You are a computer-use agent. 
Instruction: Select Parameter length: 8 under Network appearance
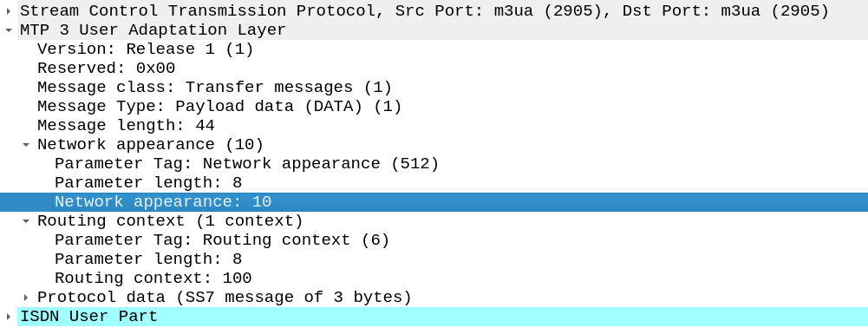pyautogui.click(x=147, y=183)
